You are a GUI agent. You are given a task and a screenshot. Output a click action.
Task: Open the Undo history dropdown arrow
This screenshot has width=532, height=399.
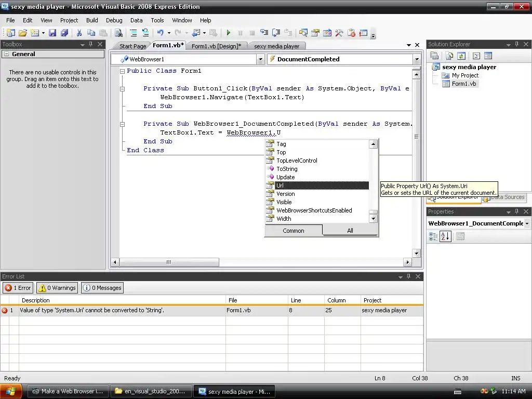[x=169, y=33]
